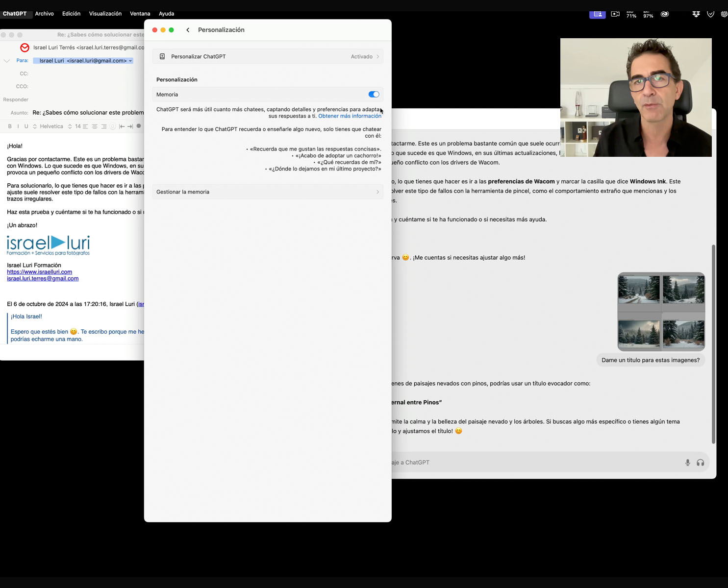
Task: Open the Ayuda menu
Action: [x=166, y=14]
